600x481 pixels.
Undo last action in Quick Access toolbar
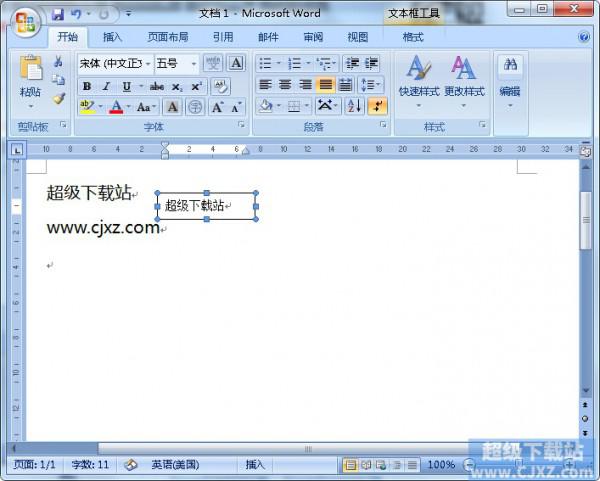pyautogui.click(x=76, y=15)
